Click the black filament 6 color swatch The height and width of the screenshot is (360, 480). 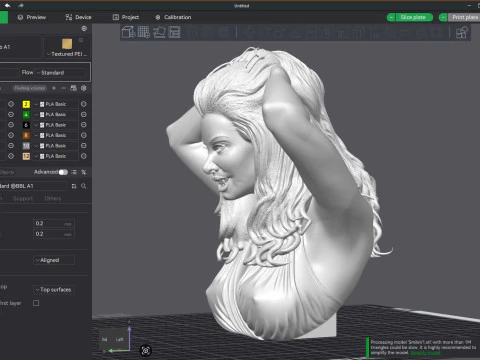26,125
